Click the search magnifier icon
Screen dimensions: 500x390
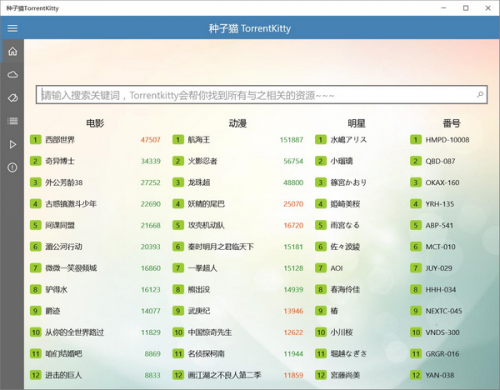(x=480, y=95)
